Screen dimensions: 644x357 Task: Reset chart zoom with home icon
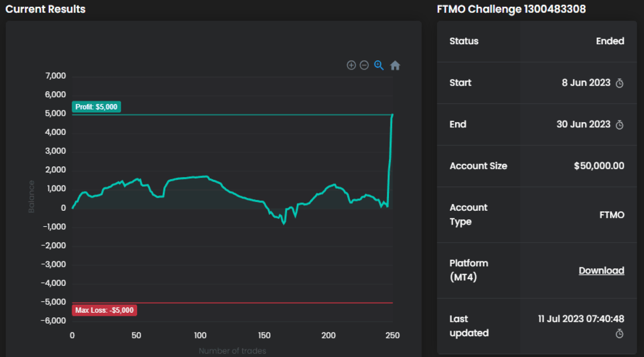395,65
